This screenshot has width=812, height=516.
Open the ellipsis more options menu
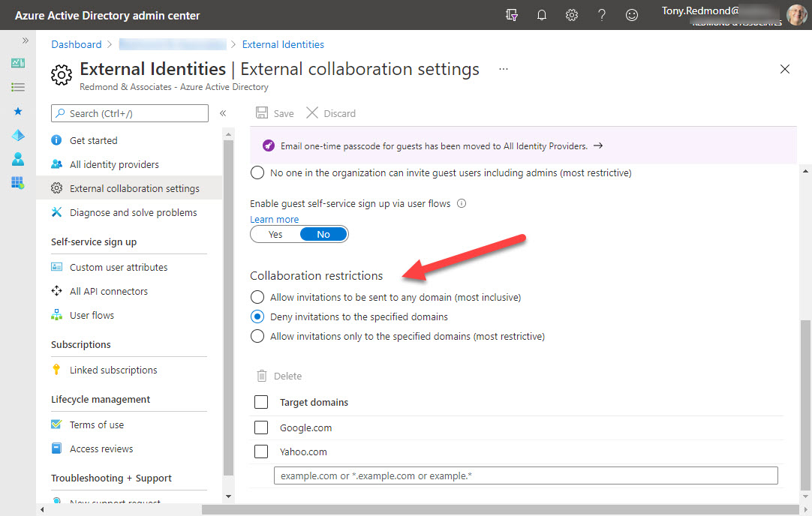tap(504, 69)
